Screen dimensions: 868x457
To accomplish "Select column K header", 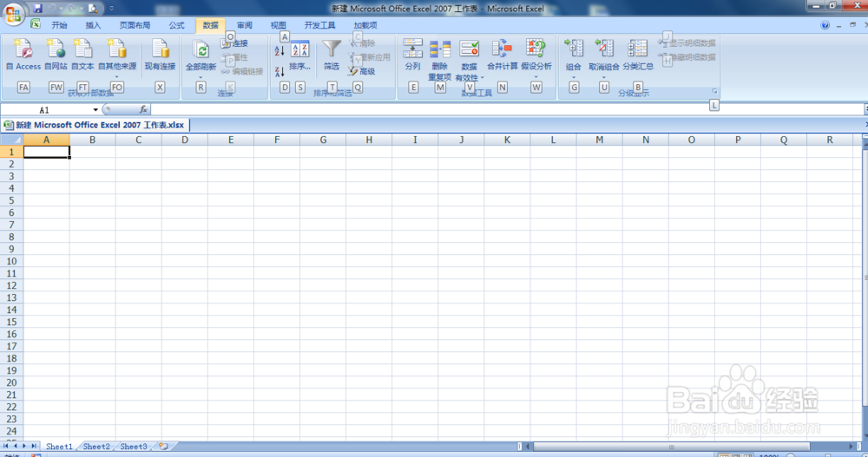I will [x=507, y=140].
